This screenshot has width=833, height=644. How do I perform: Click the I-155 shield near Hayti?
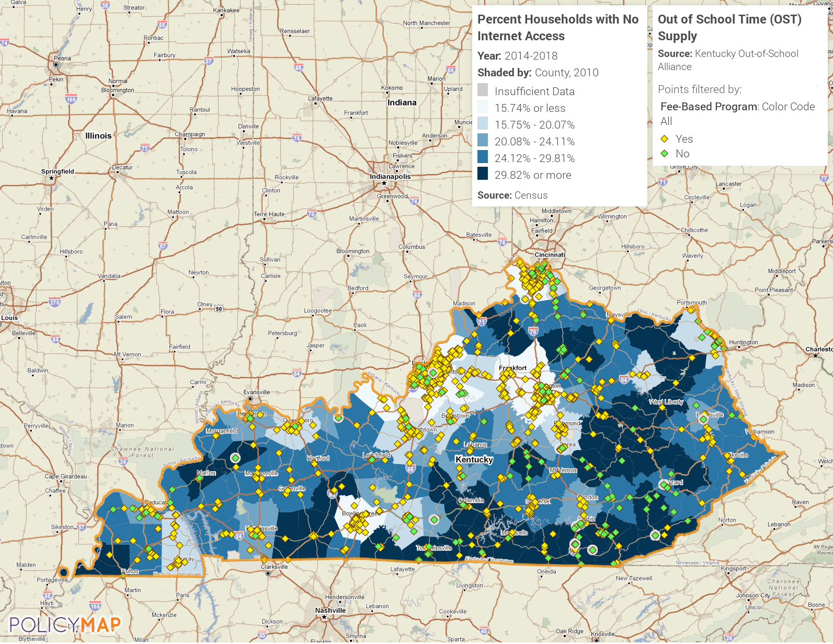[x=95, y=606]
